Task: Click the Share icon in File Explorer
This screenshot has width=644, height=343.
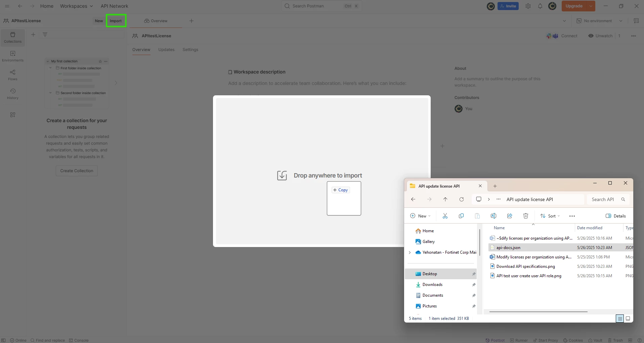Action: point(510,216)
